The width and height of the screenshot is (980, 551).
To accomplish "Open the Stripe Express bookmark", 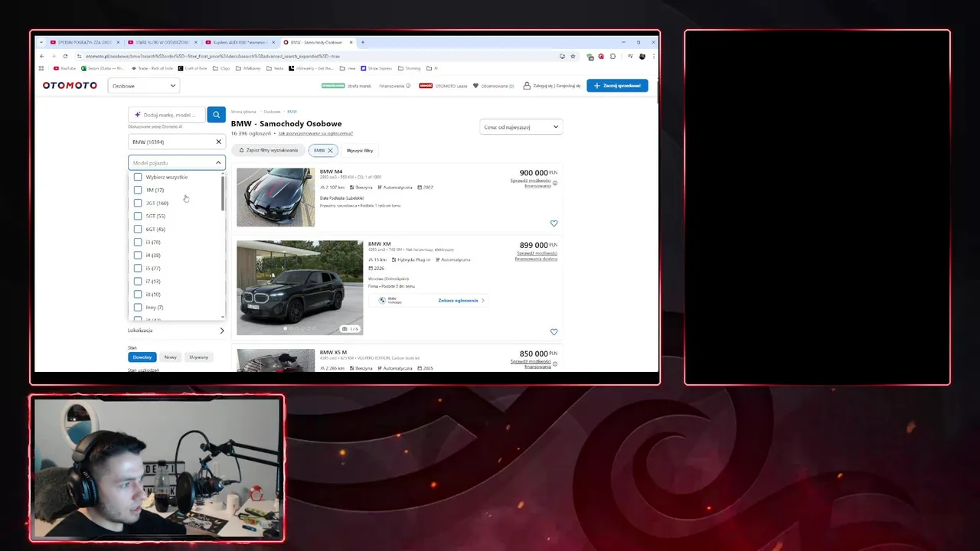I will (x=374, y=68).
